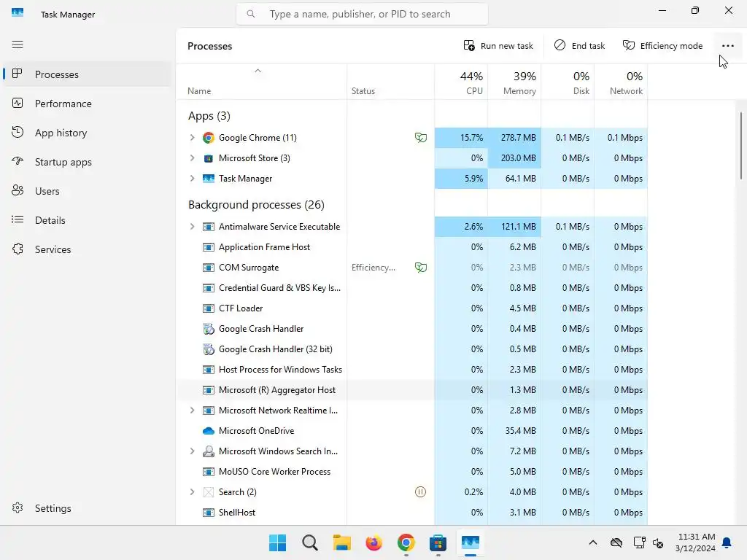747x560 pixels.
Task: Select Application Frame Host row
Action: 411,247
